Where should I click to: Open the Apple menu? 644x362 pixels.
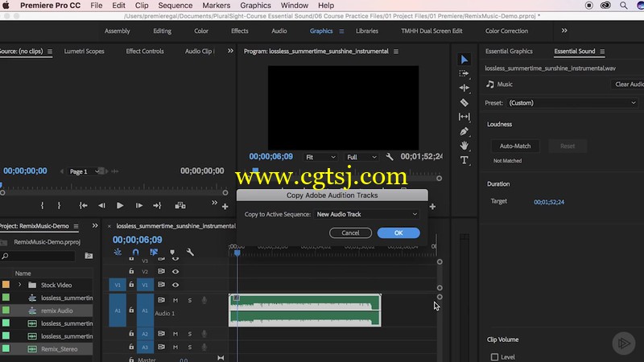tap(6, 6)
